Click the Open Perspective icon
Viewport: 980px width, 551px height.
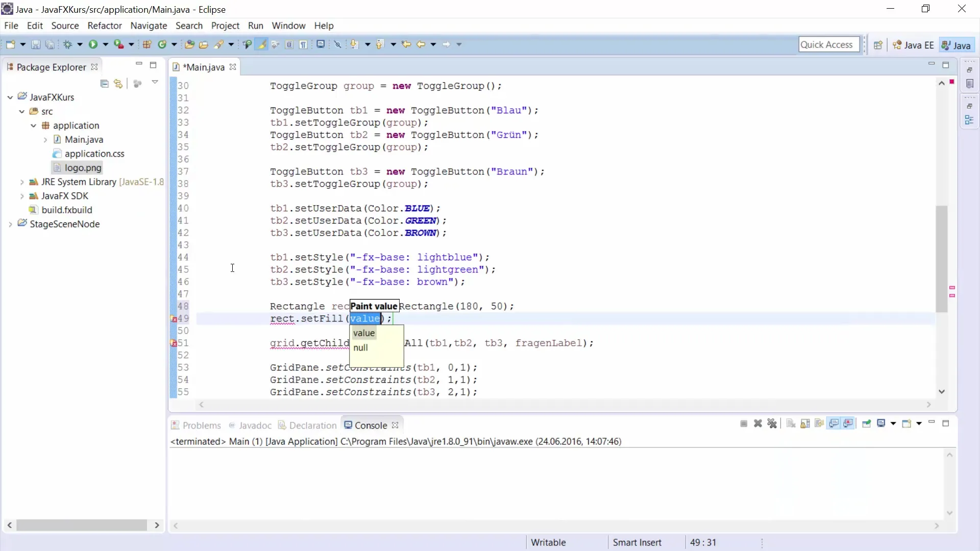(878, 45)
